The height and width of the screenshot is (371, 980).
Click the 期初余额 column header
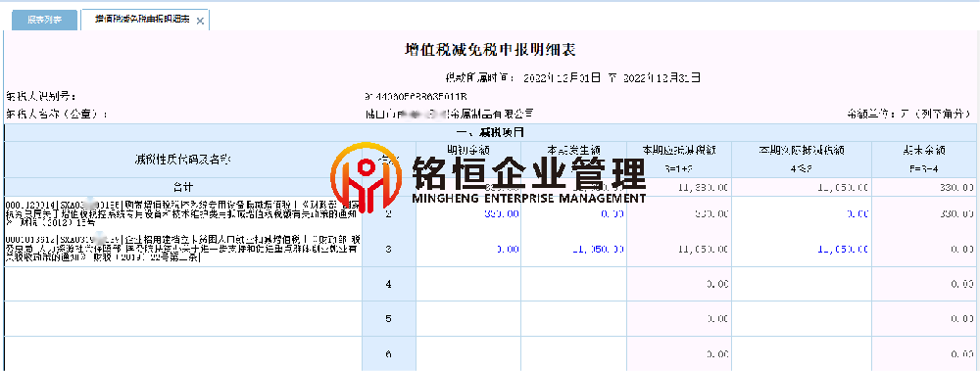coord(468,160)
